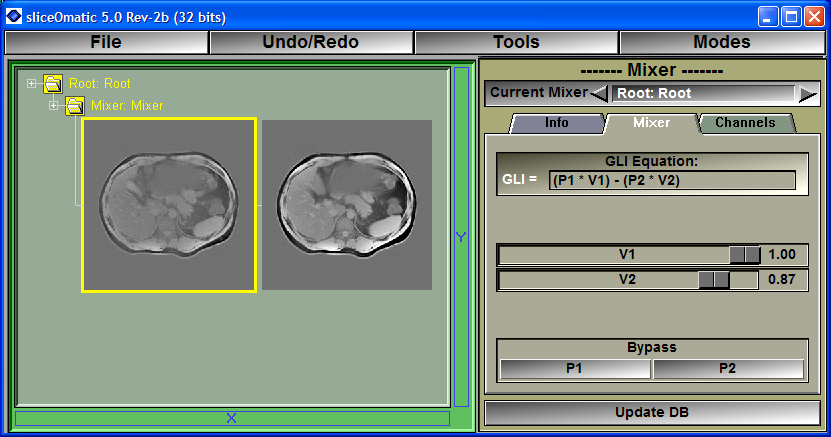Click the V2 slider handle
Screen dimensions: 831x437
tap(714, 280)
